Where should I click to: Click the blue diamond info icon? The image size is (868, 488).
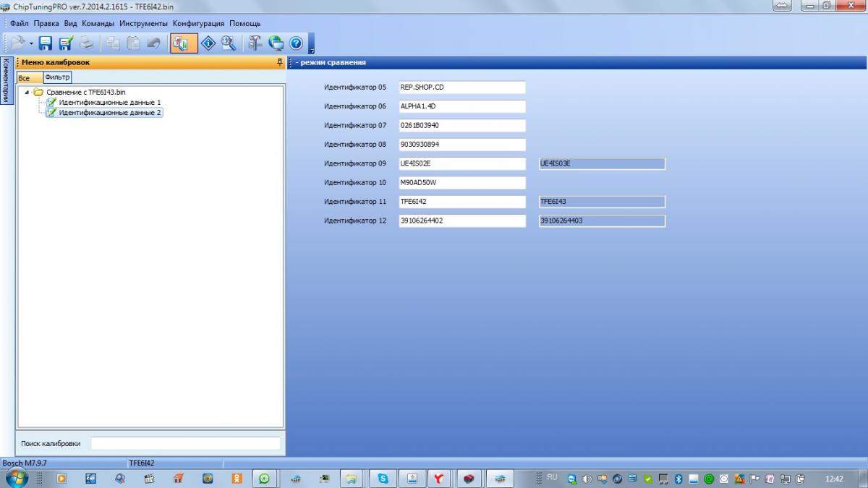click(x=208, y=43)
